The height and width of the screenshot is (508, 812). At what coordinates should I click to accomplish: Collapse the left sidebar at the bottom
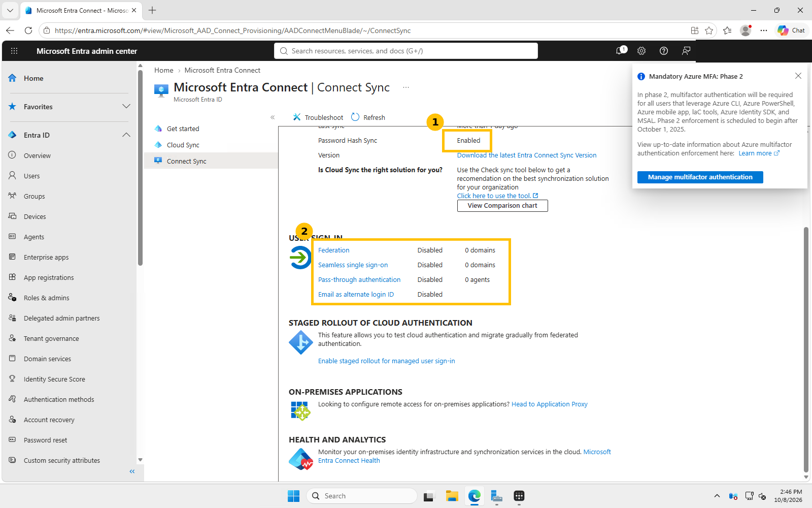coord(132,471)
